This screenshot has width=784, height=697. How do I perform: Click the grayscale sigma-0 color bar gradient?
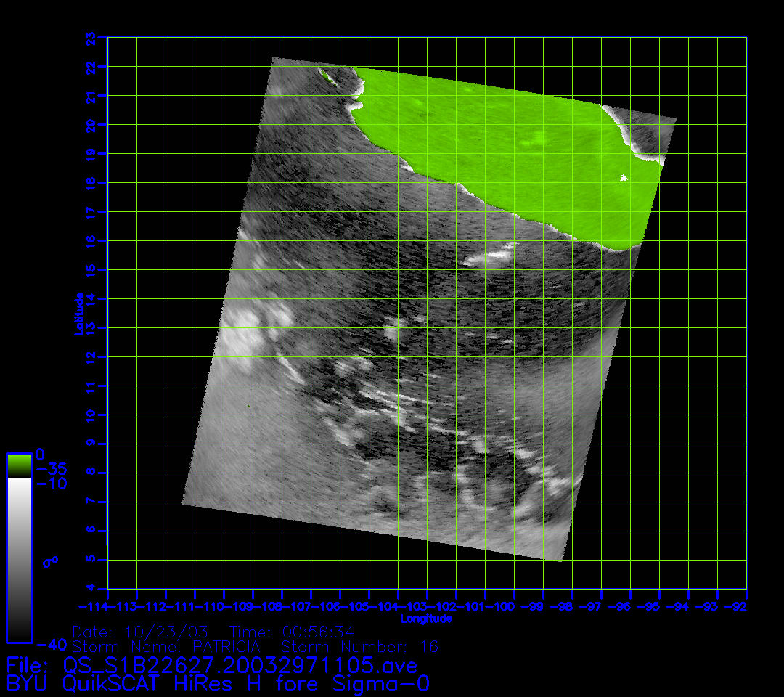pos(19,559)
